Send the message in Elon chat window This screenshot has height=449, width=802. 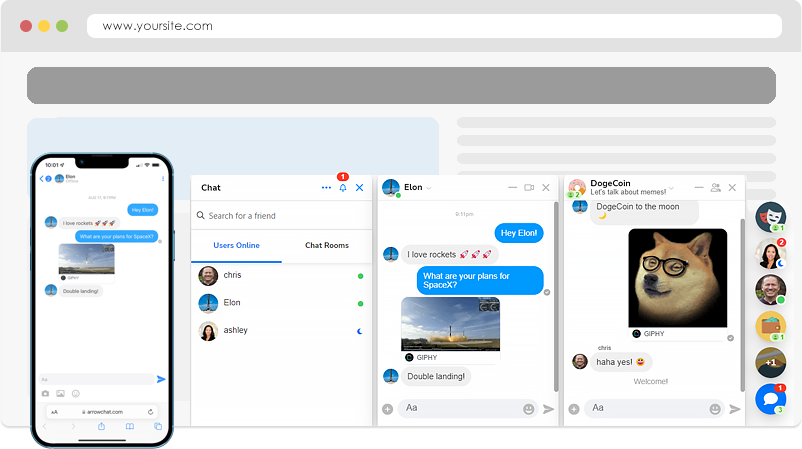click(x=548, y=409)
